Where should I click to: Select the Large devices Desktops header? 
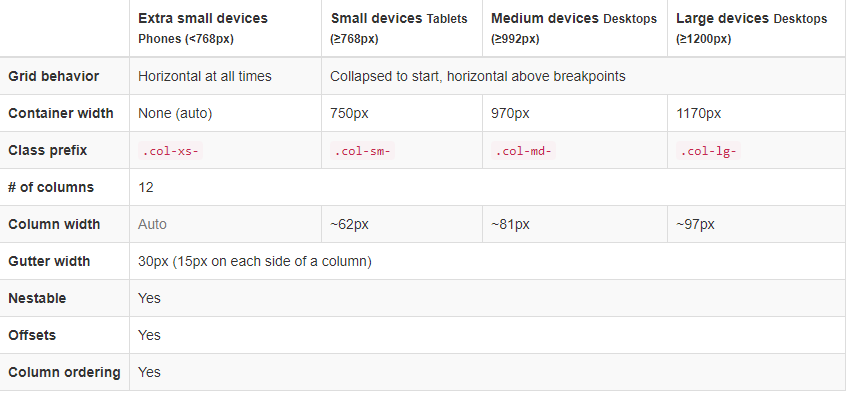click(751, 28)
